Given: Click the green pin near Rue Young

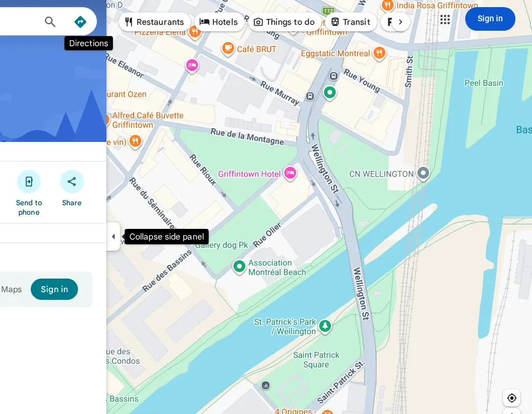Looking at the screenshot, I should coord(329,93).
